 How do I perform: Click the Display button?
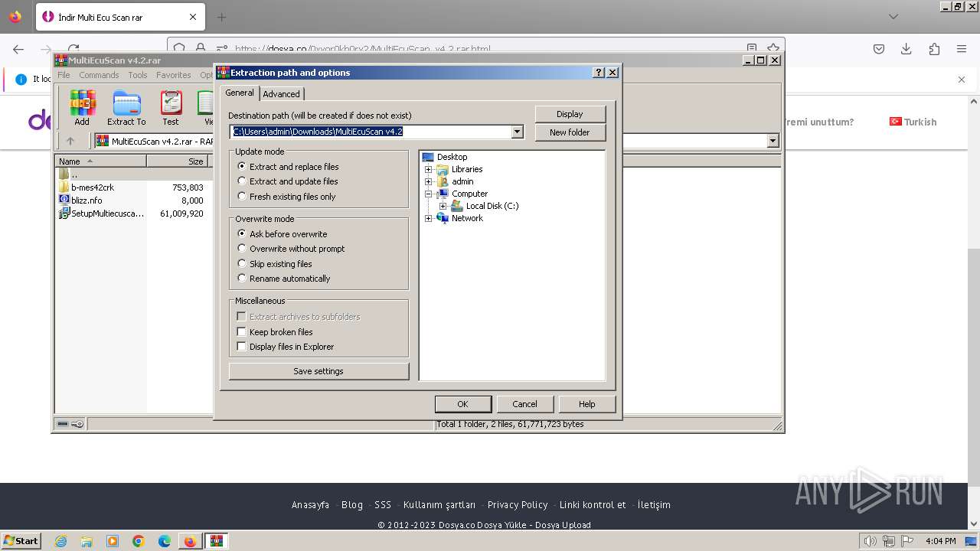570,114
